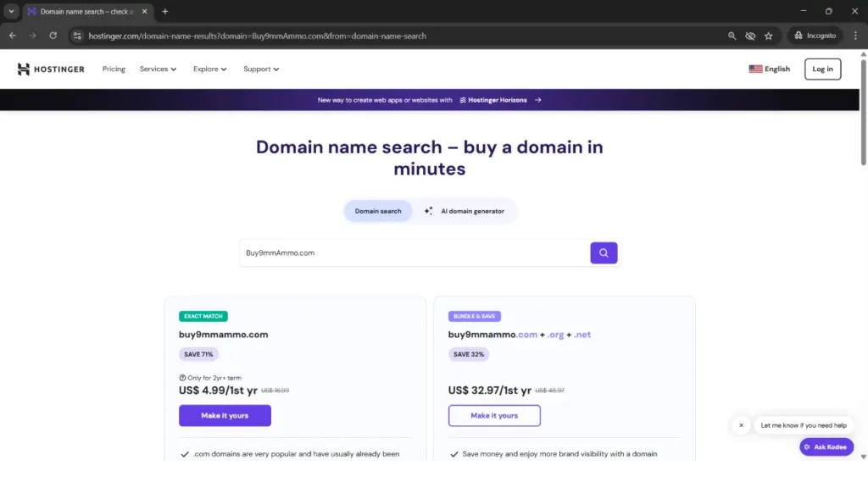This screenshot has width=868, height=488.
Task: Click the address bar URL
Action: pyautogui.click(x=258, y=36)
